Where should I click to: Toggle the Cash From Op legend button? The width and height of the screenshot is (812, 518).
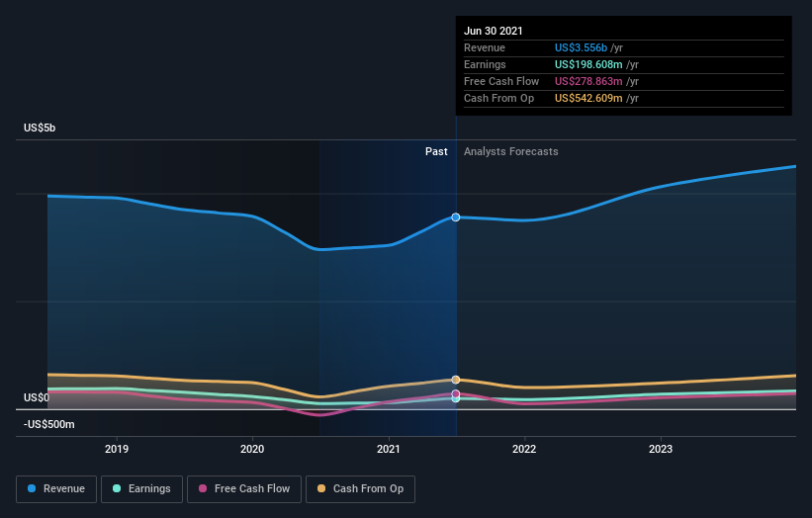pyautogui.click(x=360, y=489)
